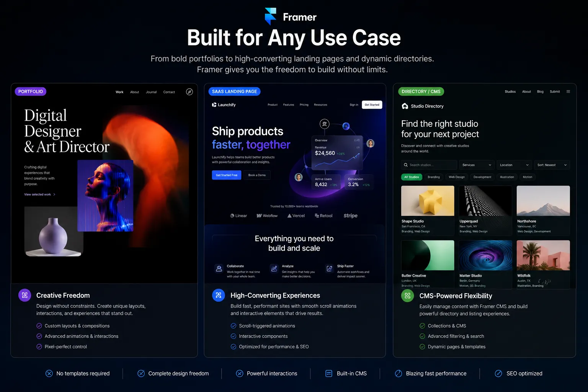Click Submit in the Studio Directory nav
Screen dimensions: 588x392
pos(555,91)
